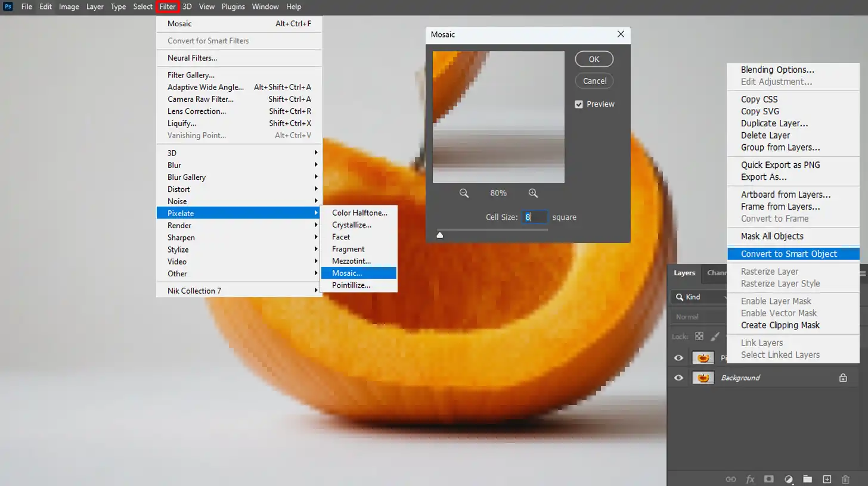The height and width of the screenshot is (486, 868).
Task: Create new adjustment layer half-circle icon
Action: 789,479
